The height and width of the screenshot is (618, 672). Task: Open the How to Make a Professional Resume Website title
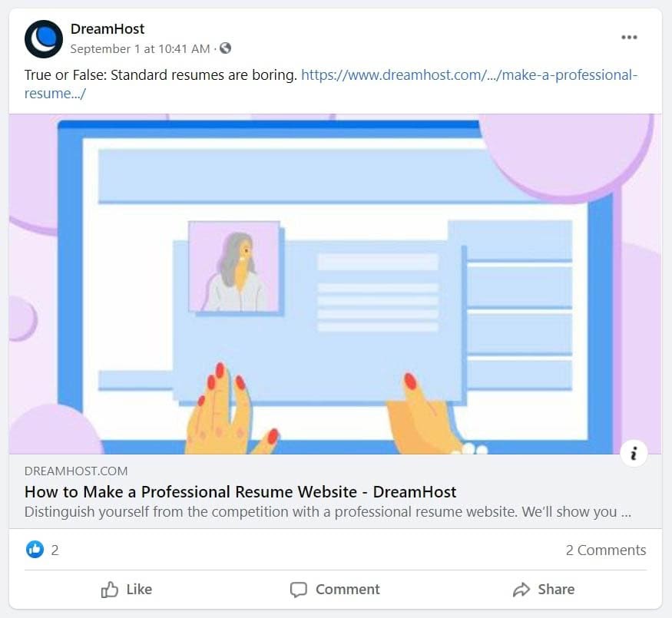(240, 491)
